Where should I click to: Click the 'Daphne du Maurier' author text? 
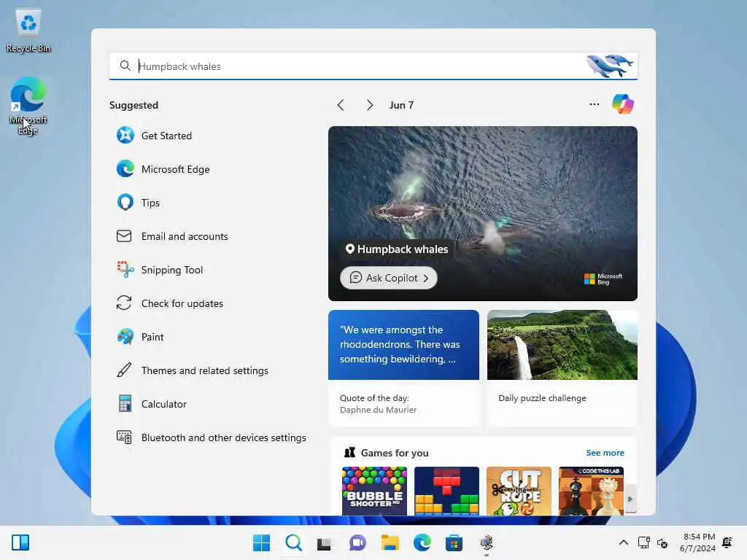click(378, 410)
